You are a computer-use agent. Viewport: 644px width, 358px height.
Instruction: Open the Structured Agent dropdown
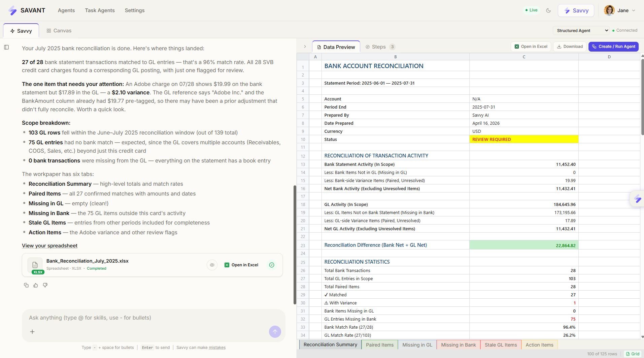582,31
